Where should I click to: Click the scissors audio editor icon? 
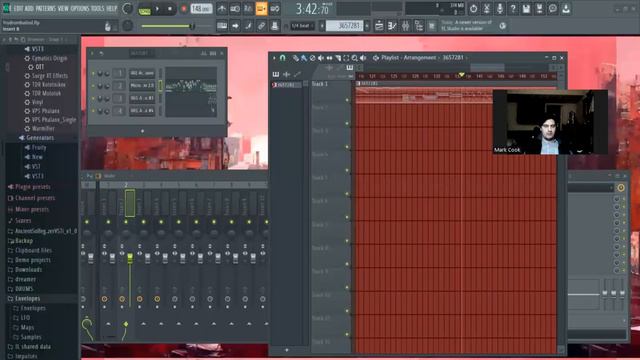point(487,9)
